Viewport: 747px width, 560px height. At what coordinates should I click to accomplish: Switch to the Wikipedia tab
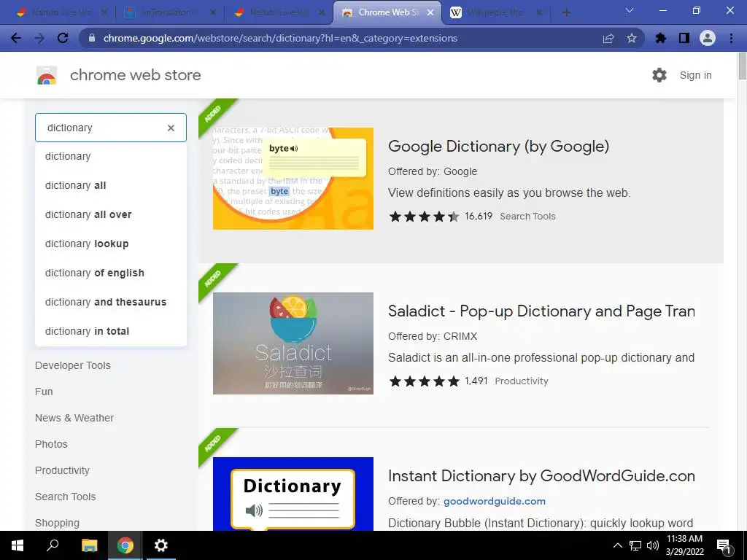pyautogui.click(x=495, y=12)
